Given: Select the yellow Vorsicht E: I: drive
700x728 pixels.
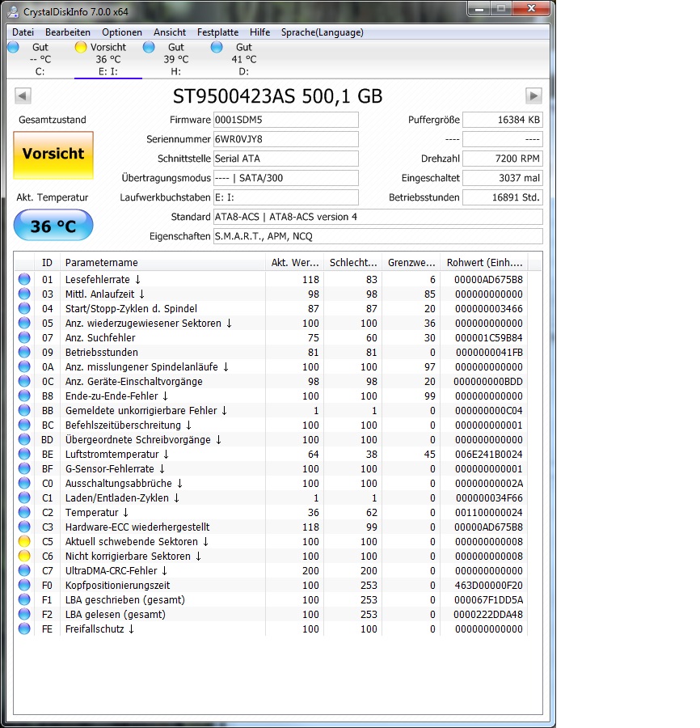Looking at the screenshot, I should (108, 59).
